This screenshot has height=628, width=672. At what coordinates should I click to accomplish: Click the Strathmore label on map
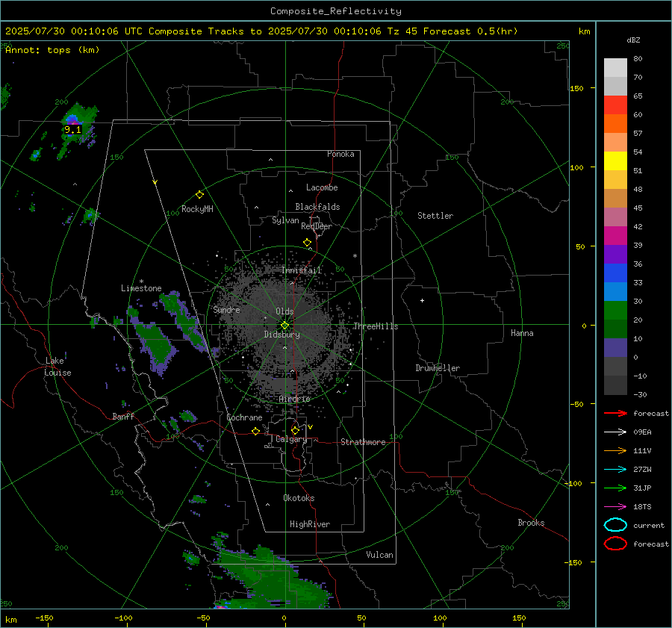tap(363, 442)
